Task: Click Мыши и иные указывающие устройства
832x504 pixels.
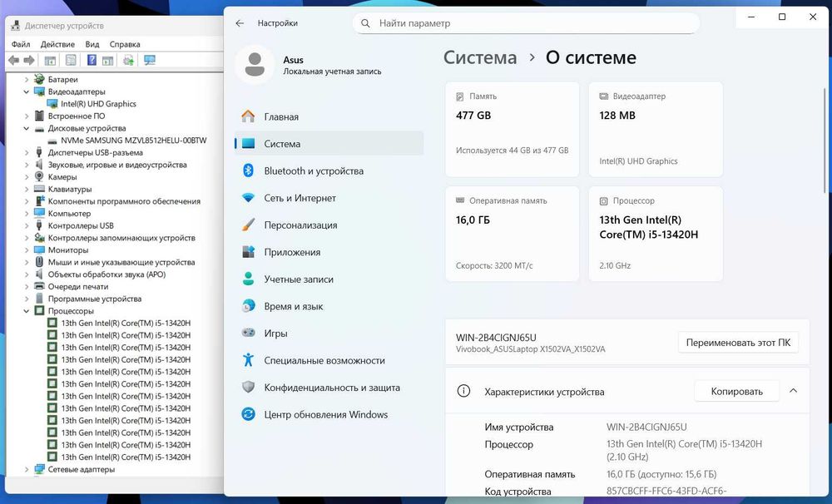Action: [x=121, y=263]
